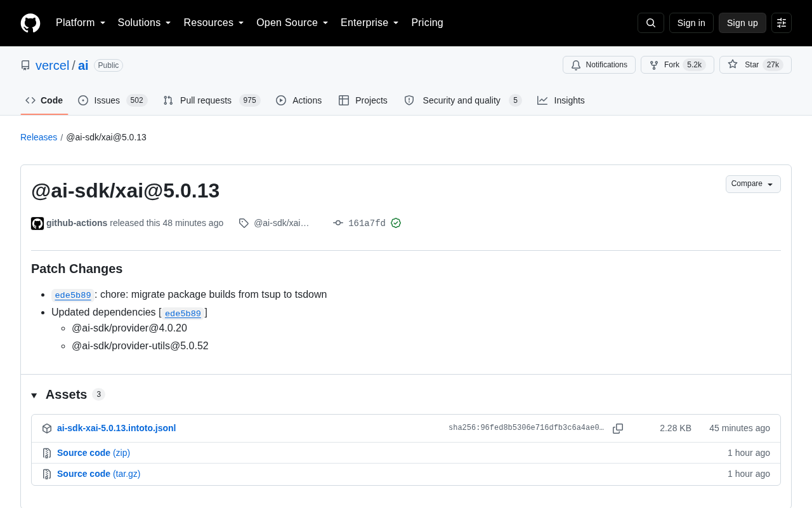Open the first ede5b89 commit link
Image resolution: width=812 pixels, height=508 pixels.
point(73,295)
